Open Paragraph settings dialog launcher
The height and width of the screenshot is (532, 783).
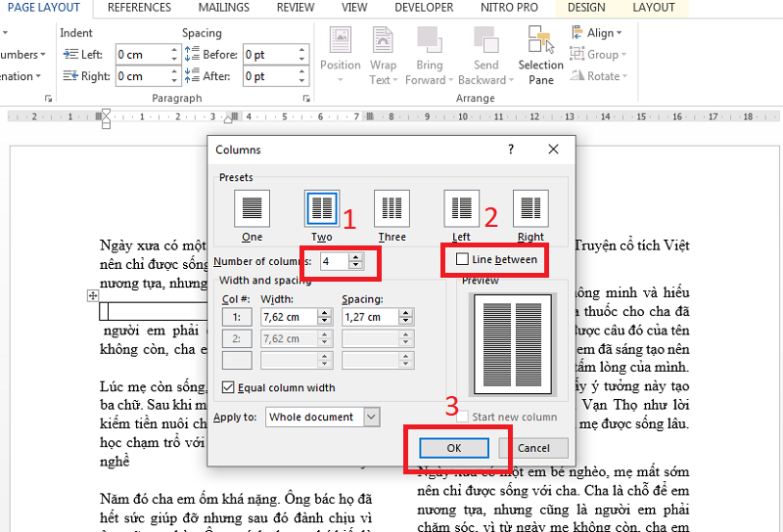306,99
